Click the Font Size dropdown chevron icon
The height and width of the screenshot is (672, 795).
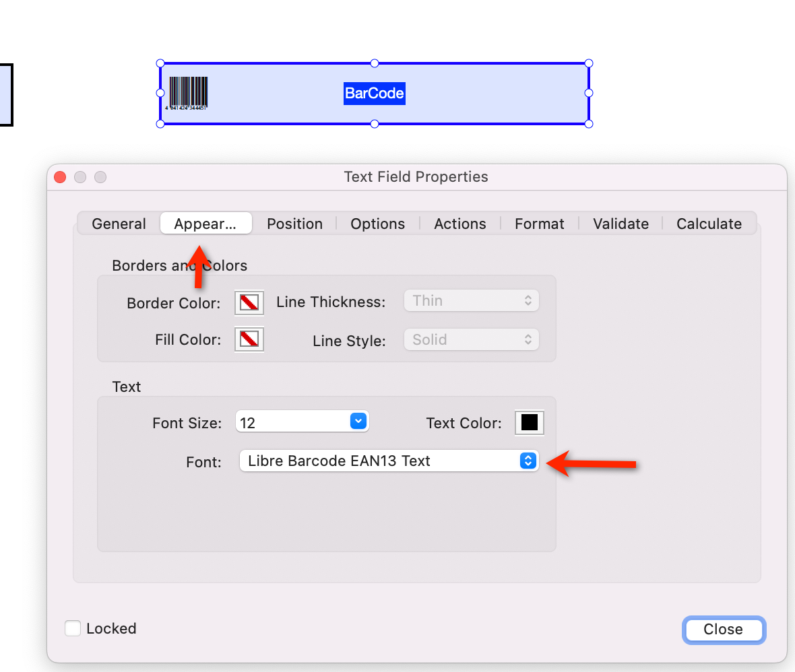(358, 421)
